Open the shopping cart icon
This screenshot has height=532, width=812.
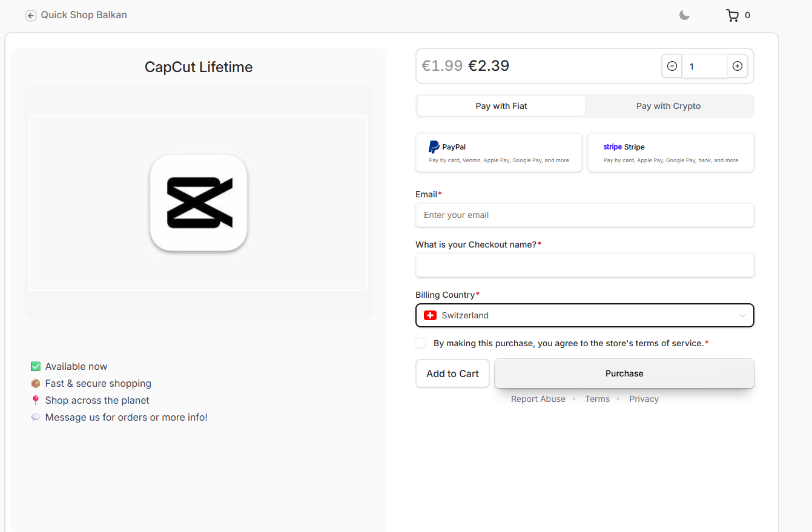coord(732,15)
